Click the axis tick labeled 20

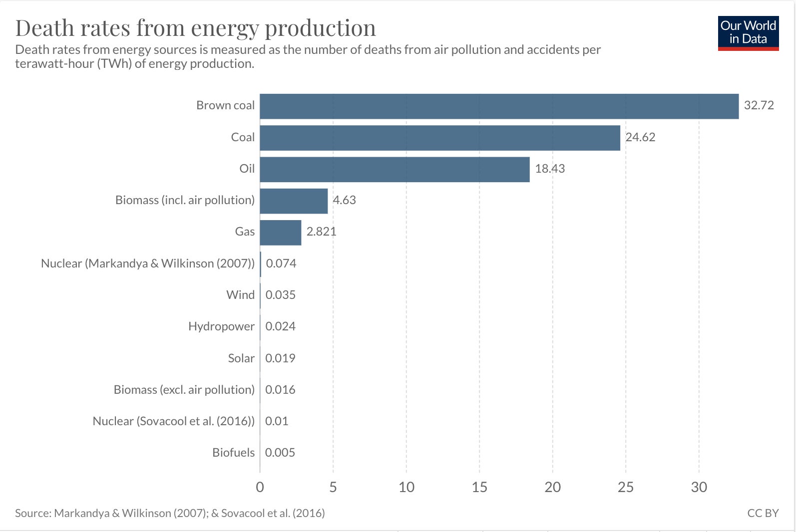point(553,487)
